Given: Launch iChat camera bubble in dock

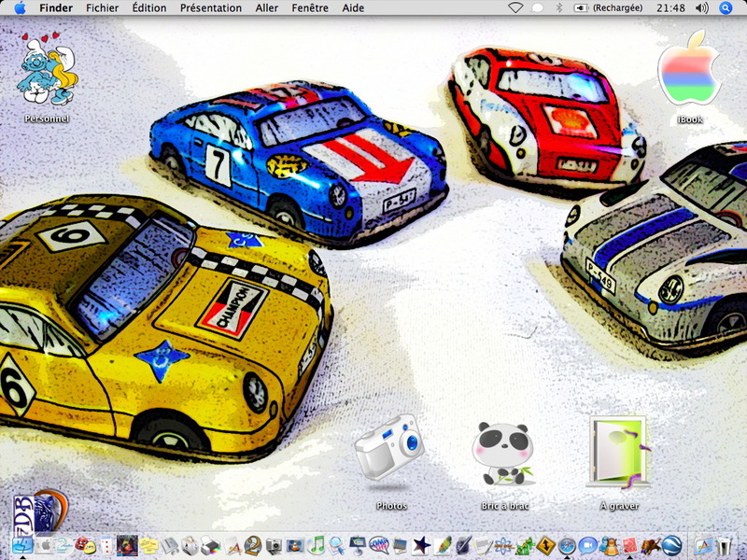Looking at the screenshot, I should pyautogui.click(x=588, y=545).
